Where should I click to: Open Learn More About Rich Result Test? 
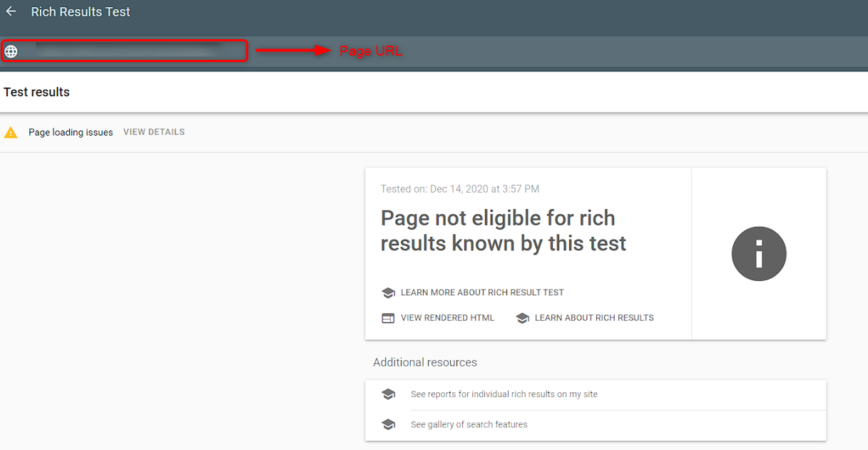click(x=482, y=292)
